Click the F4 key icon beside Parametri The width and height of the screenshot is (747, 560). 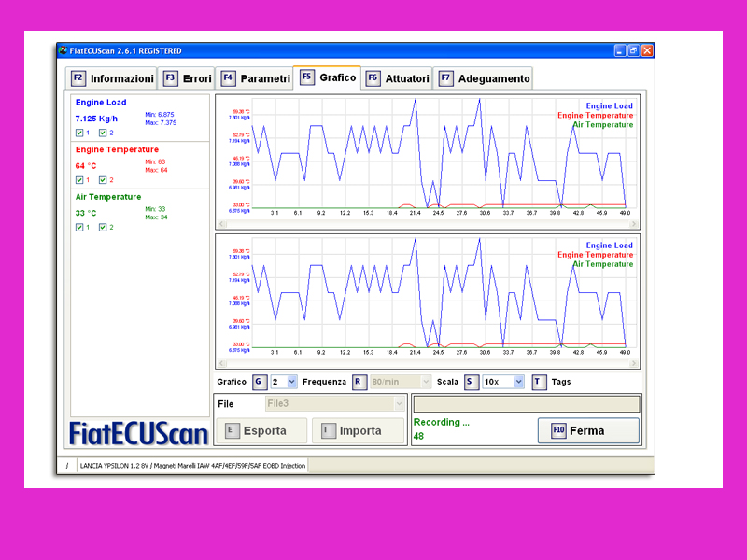coord(228,78)
